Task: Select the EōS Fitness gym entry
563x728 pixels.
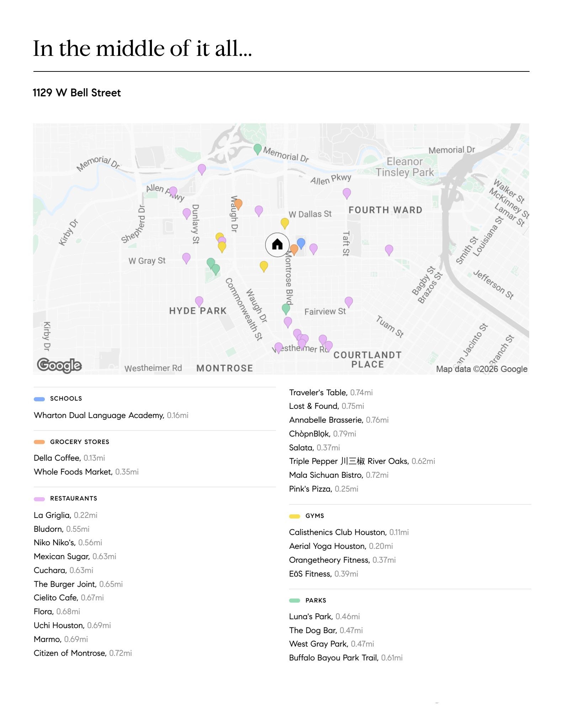Action: click(x=324, y=574)
